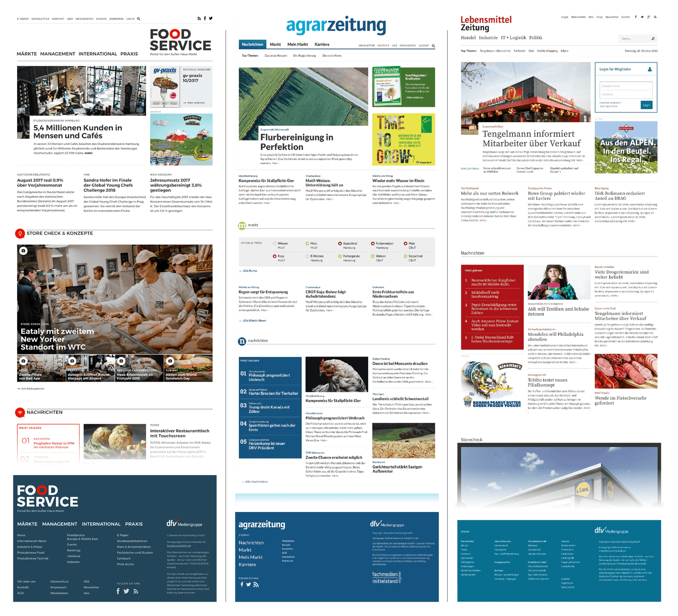The image size is (678, 616).
Task: Click the E-PAPER link in Food Service top bar
Action: (23, 19)
